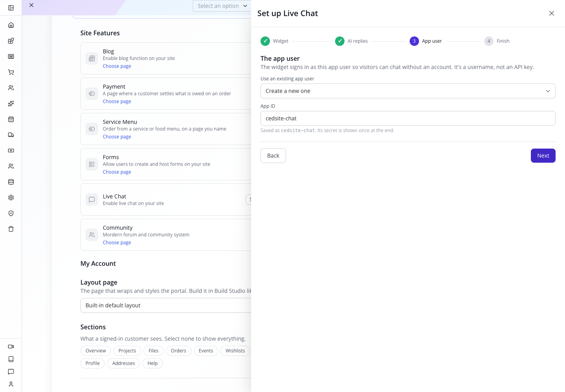The image size is (565, 392).
Task: Jump to the Finish step
Action: (497, 41)
